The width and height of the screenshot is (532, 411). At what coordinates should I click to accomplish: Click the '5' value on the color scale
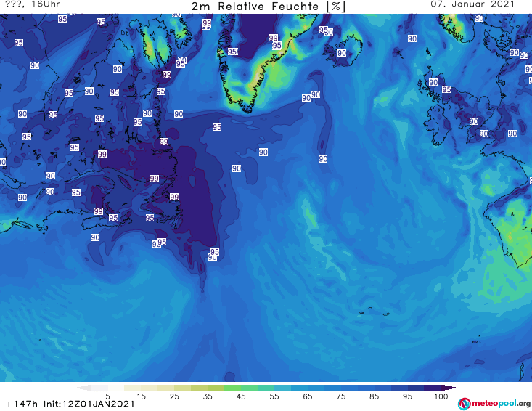[x=107, y=396]
